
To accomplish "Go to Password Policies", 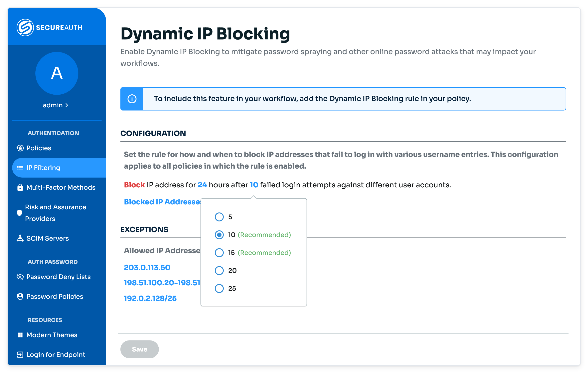I will click(59, 297).
